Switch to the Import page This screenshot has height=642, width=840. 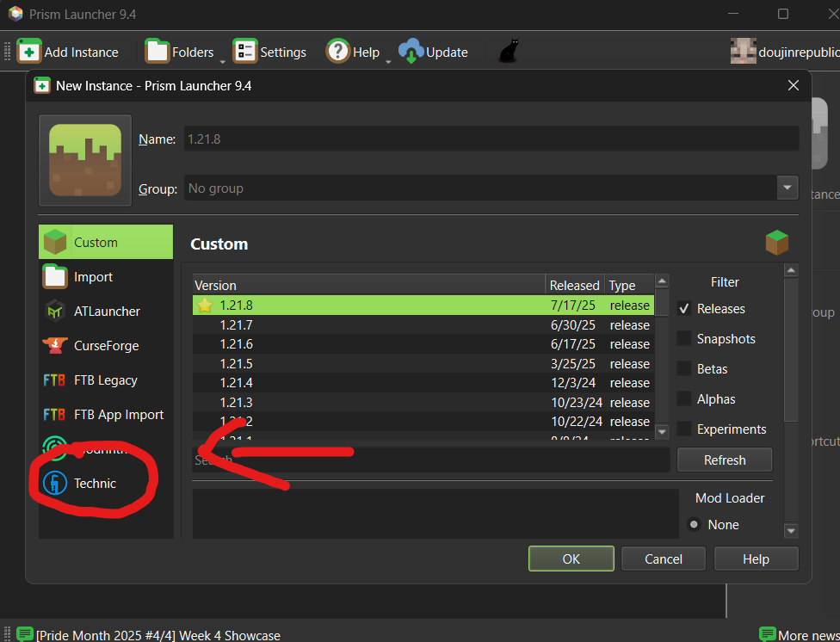coord(93,277)
